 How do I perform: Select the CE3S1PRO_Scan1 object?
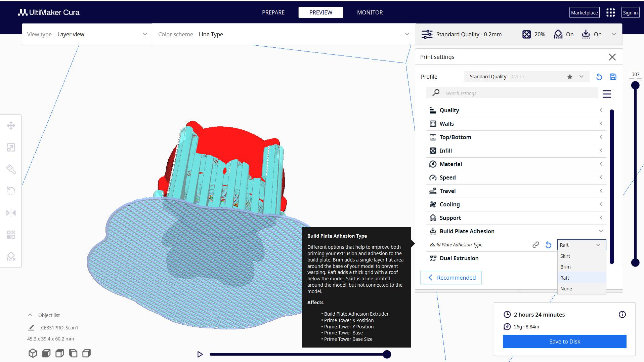(x=59, y=328)
